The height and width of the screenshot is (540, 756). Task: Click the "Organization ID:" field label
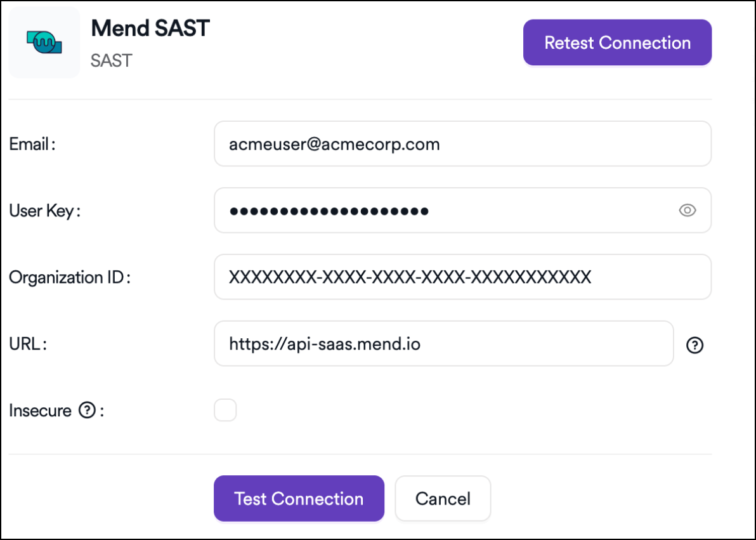(69, 278)
